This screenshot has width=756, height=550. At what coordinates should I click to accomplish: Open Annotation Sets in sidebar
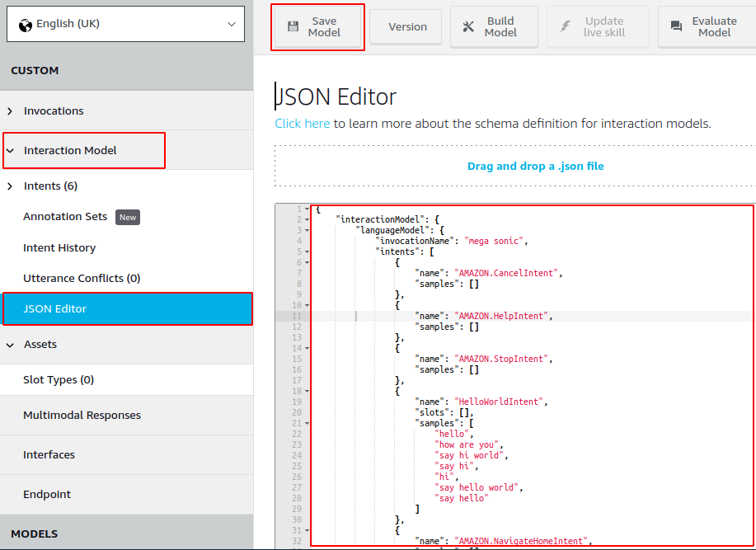click(65, 217)
